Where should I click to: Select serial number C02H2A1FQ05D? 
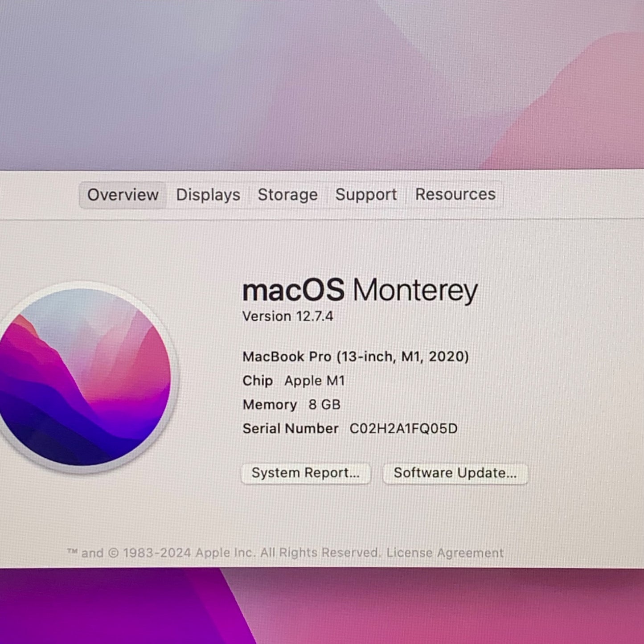403,429
